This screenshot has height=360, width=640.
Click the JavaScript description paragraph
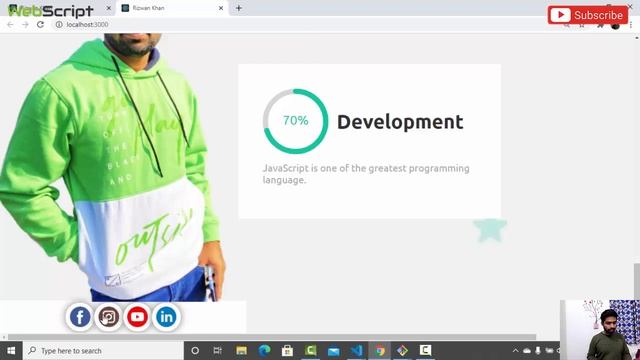click(x=366, y=174)
